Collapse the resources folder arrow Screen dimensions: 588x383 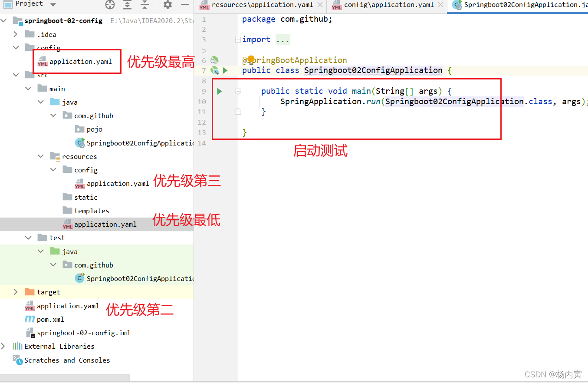[x=41, y=156]
